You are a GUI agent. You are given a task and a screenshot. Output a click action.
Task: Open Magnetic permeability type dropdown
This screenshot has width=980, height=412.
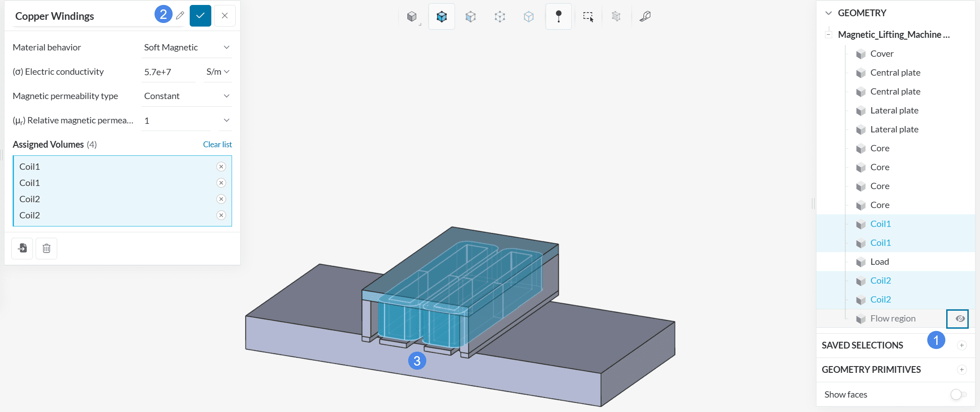pos(187,96)
